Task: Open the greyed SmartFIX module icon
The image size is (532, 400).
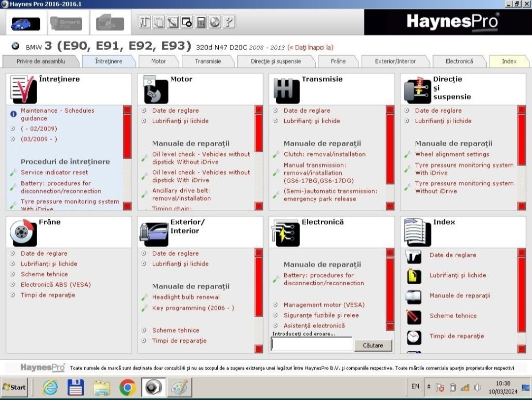Action: coord(66,23)
